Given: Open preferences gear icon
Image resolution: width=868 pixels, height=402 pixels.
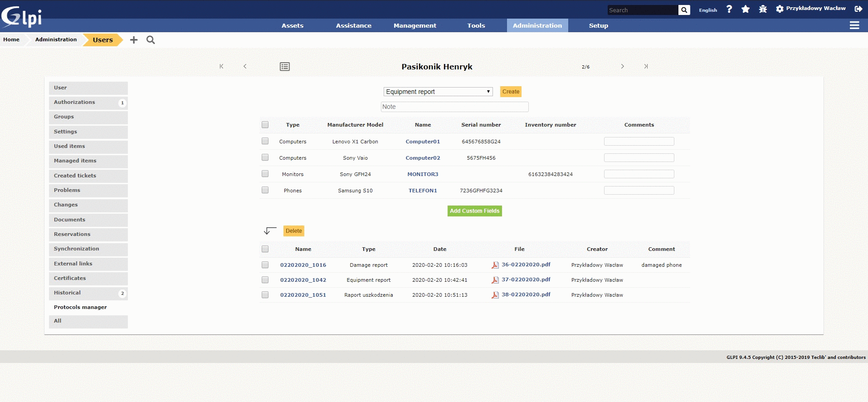Looking at the screenshot, I should pos(780,9).
